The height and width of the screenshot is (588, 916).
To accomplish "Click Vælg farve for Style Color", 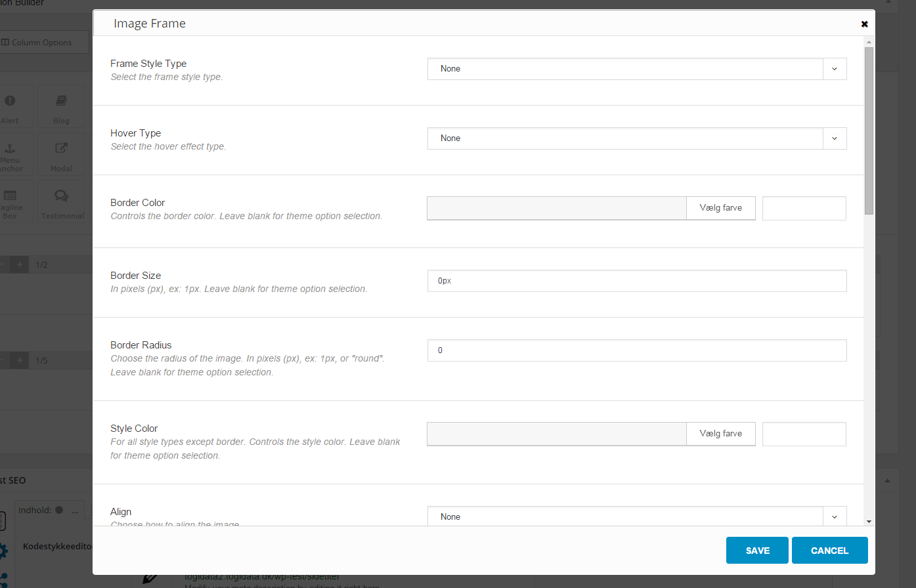I will tap(720, 434).
